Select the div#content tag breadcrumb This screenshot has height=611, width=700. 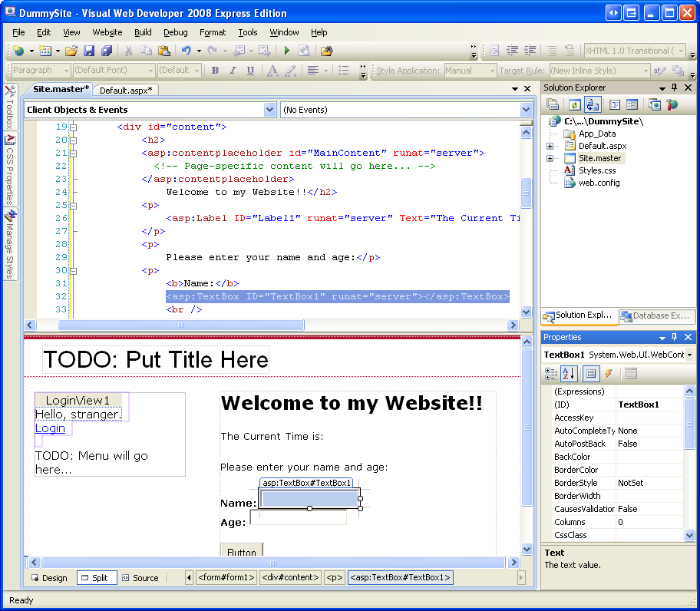pyautogui.click(x=290, y=577)
